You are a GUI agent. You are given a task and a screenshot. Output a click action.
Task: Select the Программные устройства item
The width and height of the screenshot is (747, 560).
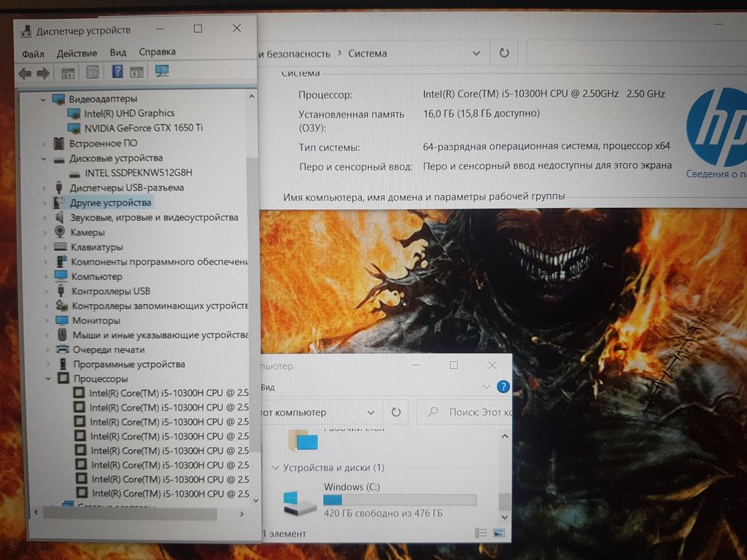tap(129, 365)
